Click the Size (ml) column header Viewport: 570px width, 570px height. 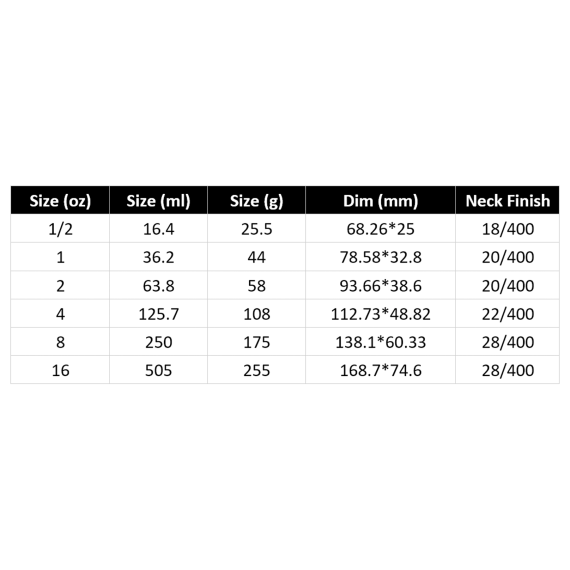click(158, 200)
